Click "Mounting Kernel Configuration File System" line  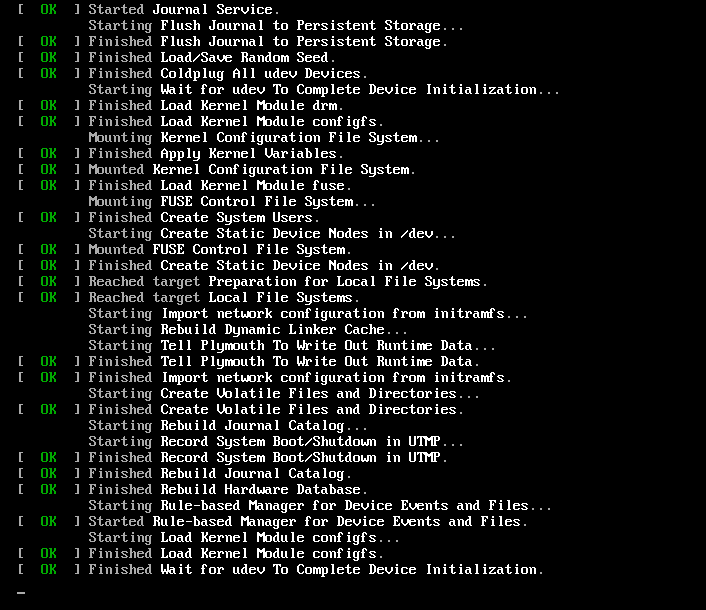(x=264, y=137)
